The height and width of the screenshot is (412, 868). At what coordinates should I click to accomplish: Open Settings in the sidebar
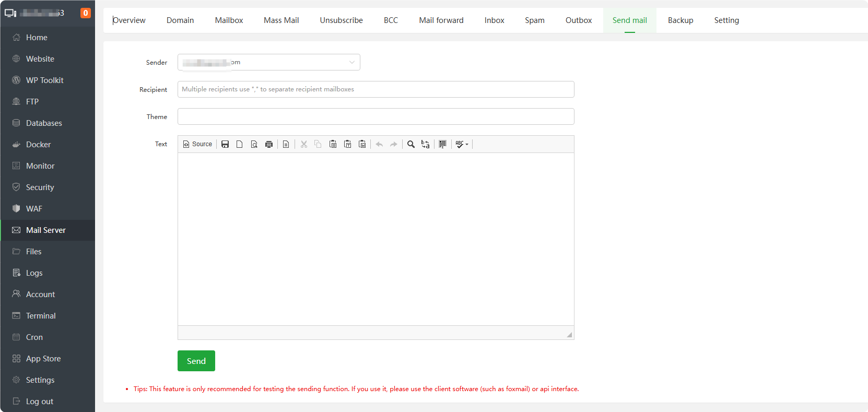tap(48, 380)
